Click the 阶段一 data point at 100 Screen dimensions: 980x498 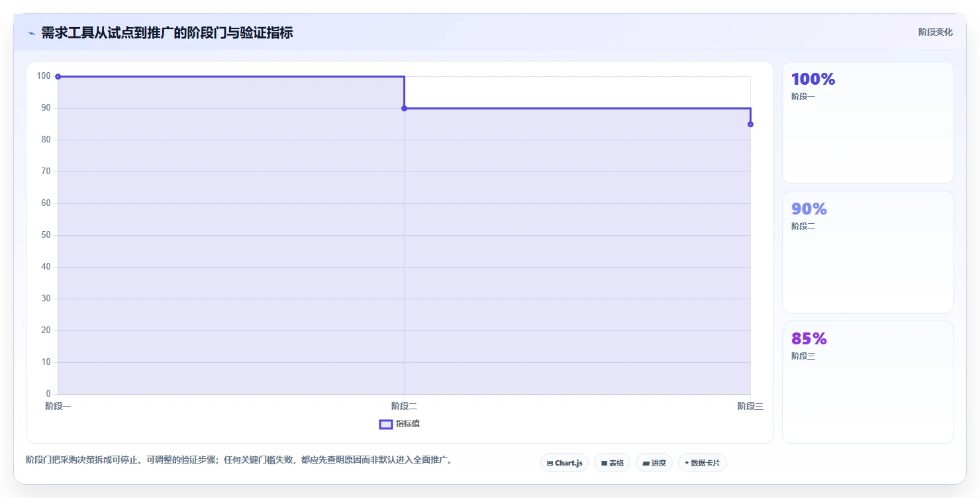pos(58,77)
